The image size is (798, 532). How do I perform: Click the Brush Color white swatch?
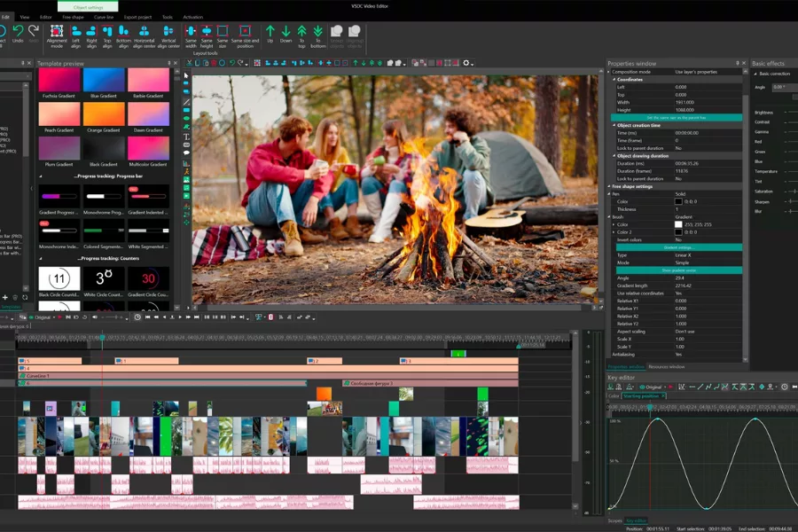678,224
